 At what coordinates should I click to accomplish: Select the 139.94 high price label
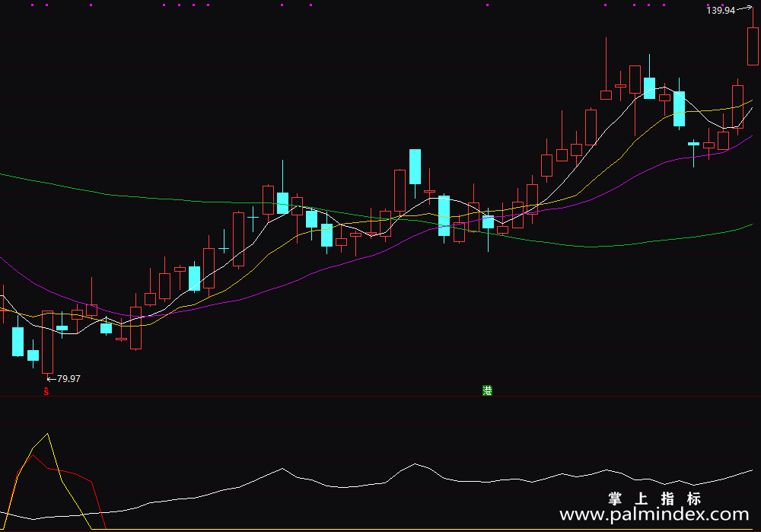click(x=721, y=10)
